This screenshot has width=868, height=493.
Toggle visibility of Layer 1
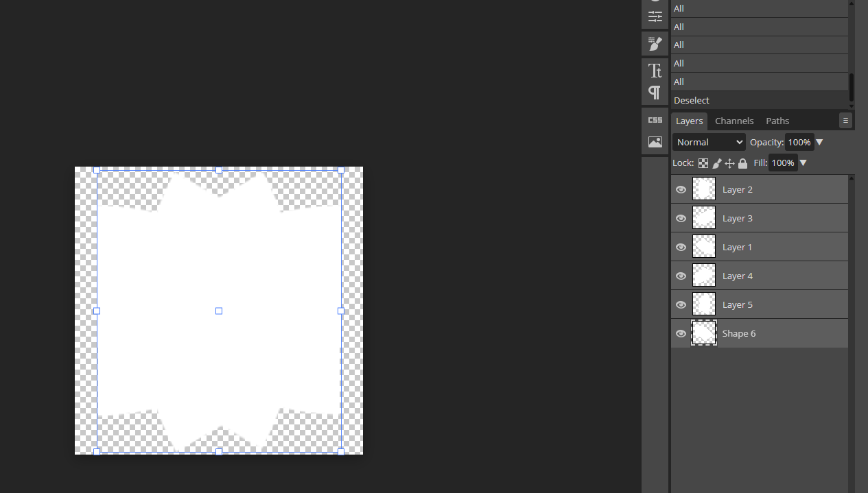(x=681, y=248)
